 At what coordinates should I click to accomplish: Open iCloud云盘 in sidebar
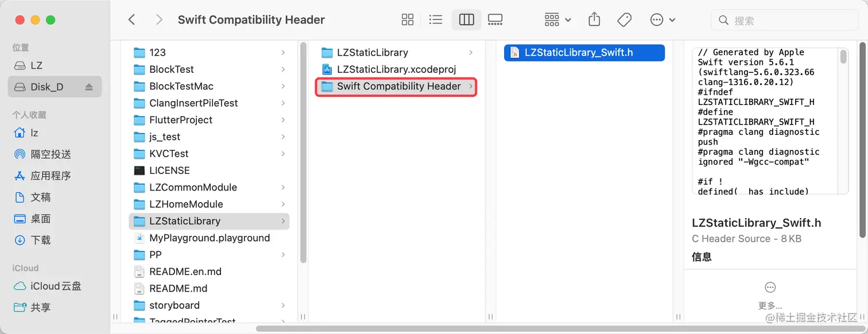tap(55, 286)
